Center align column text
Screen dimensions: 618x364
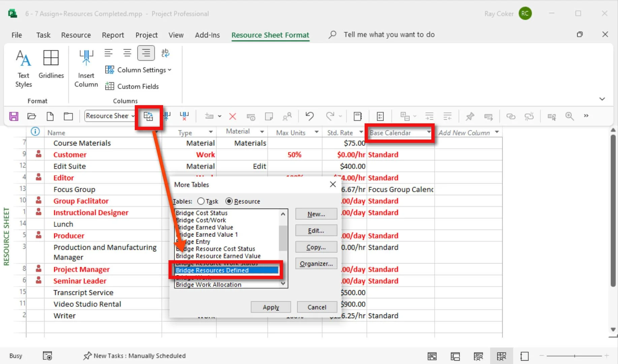[127, 53]
